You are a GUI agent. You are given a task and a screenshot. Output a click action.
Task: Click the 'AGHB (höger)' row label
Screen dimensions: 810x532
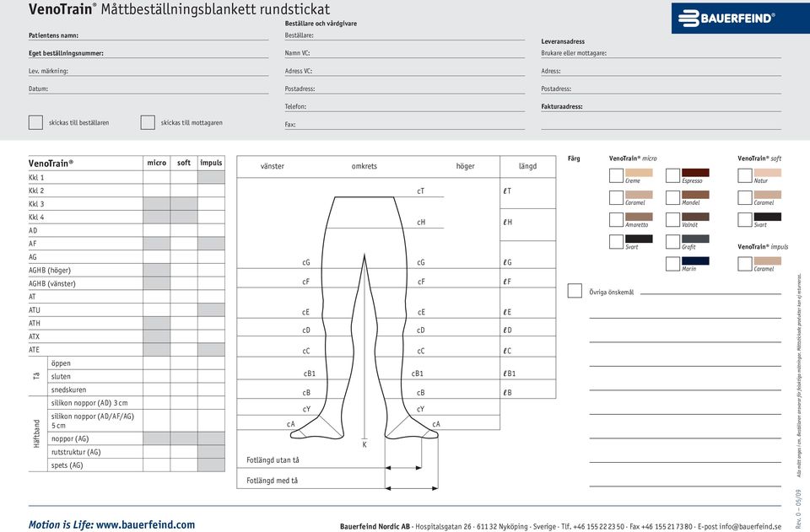[50, 270]
